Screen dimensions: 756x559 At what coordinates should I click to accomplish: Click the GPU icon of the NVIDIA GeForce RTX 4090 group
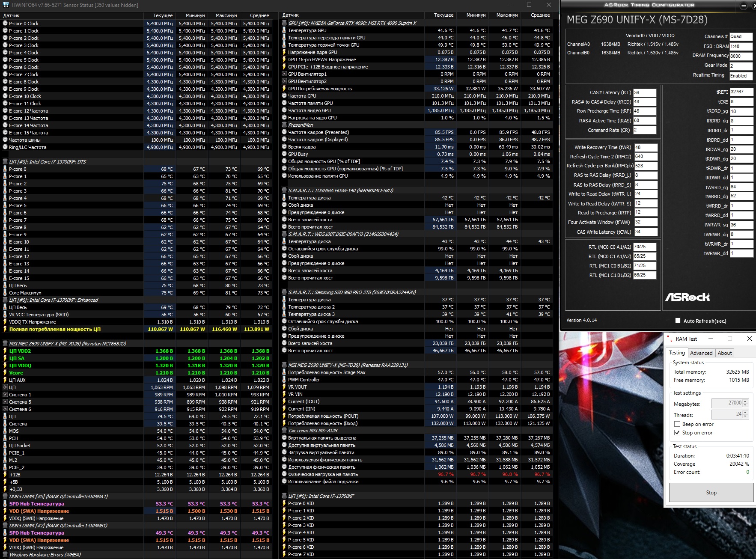pyautogui.click(x=284, y=23)
